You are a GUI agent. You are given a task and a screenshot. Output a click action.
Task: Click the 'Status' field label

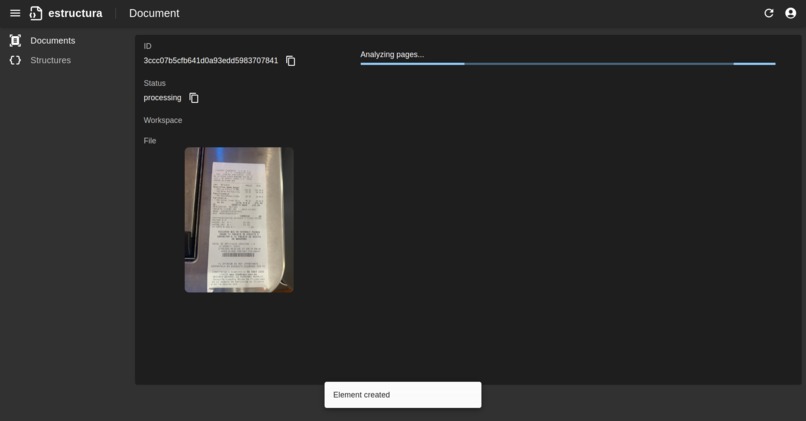click(x=155, y=83)
